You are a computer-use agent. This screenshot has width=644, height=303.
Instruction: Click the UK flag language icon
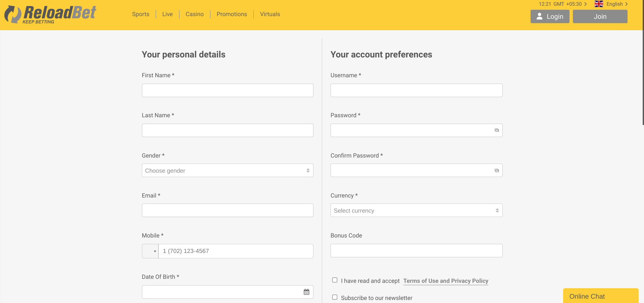[599, 4]
